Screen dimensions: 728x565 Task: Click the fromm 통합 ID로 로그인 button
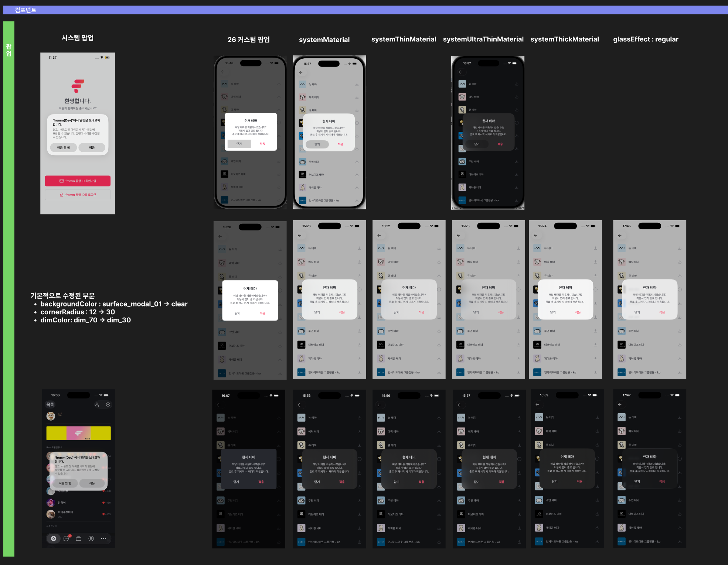tap(78, 195)
